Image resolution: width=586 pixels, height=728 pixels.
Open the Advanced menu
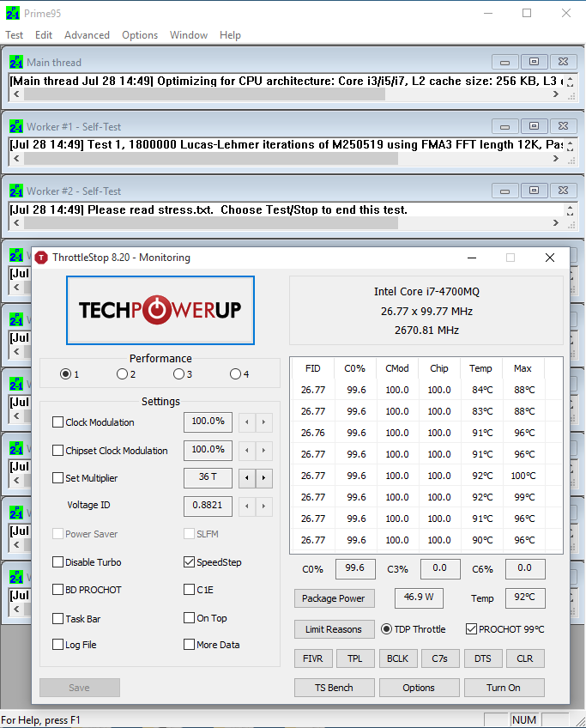87,35
